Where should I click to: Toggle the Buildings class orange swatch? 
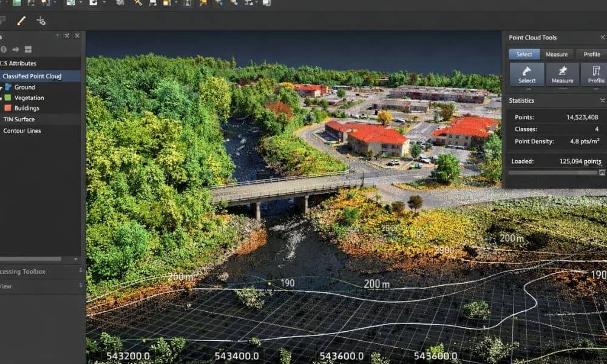[x=7, y=108]
